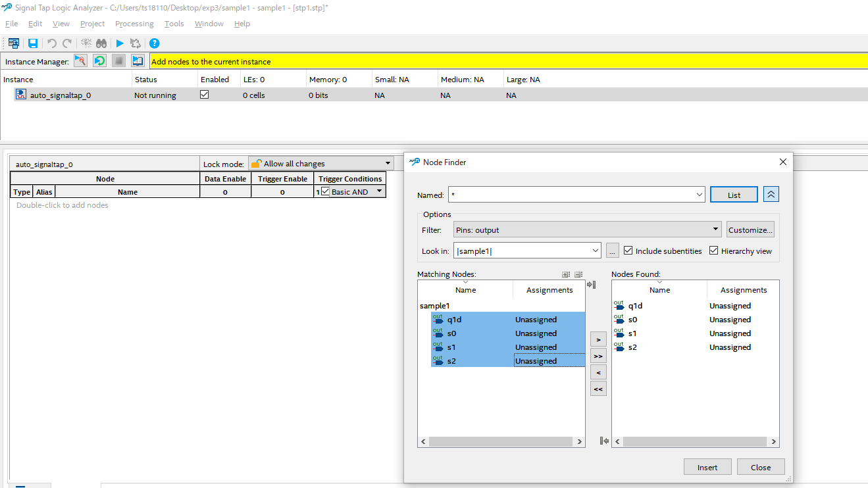
Task: Save the stp1.stp file
Action: click(x=33, y=43)
